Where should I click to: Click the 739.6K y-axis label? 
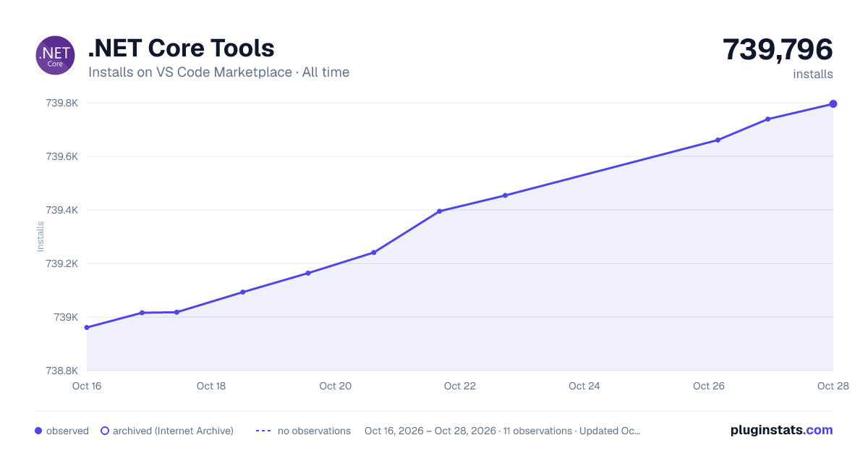62,156
